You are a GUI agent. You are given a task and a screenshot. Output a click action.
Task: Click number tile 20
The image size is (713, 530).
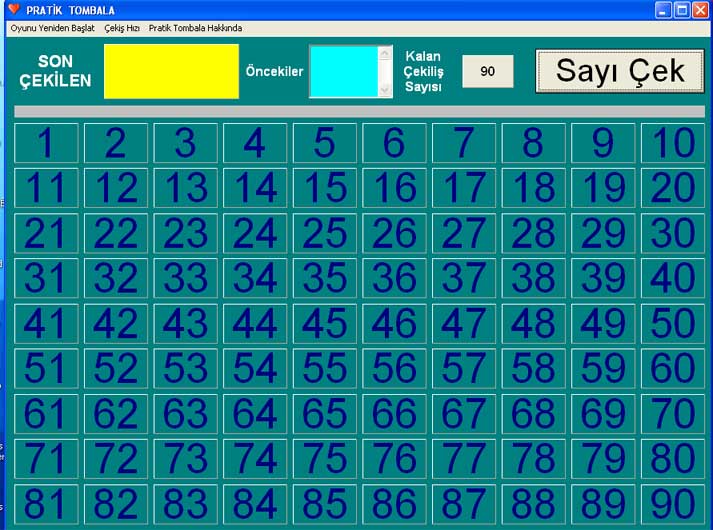[x=673, y=188]
